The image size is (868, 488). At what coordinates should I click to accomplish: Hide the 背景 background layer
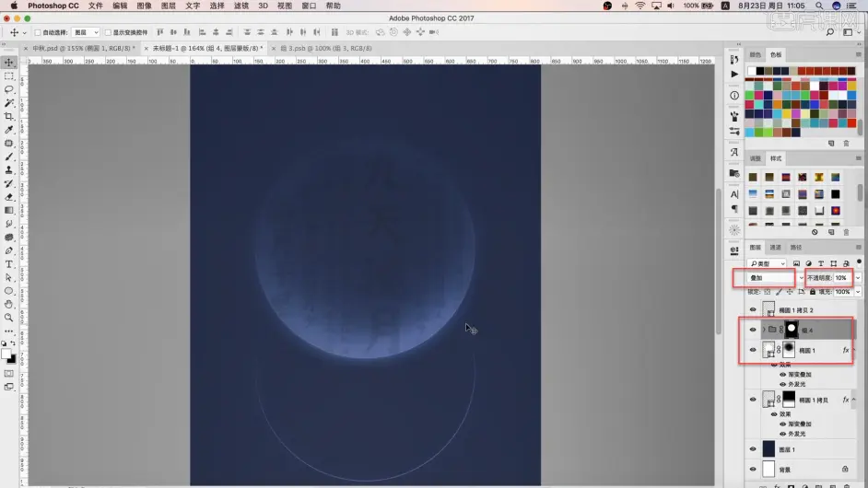click(753, 470)
